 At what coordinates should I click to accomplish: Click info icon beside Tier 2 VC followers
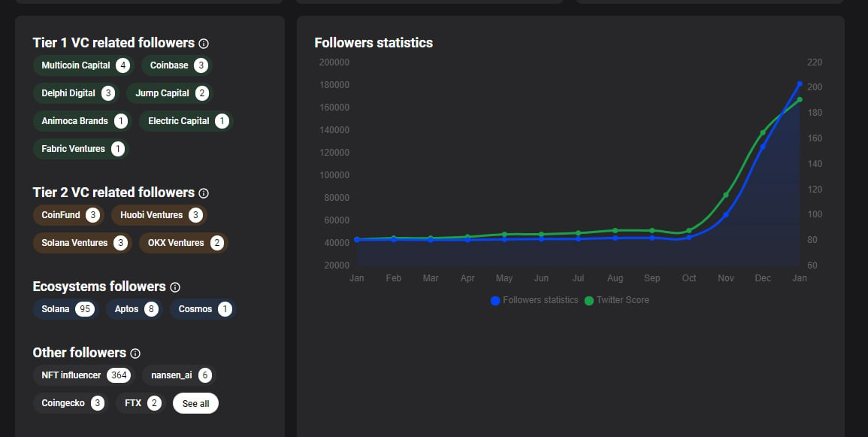204,193
